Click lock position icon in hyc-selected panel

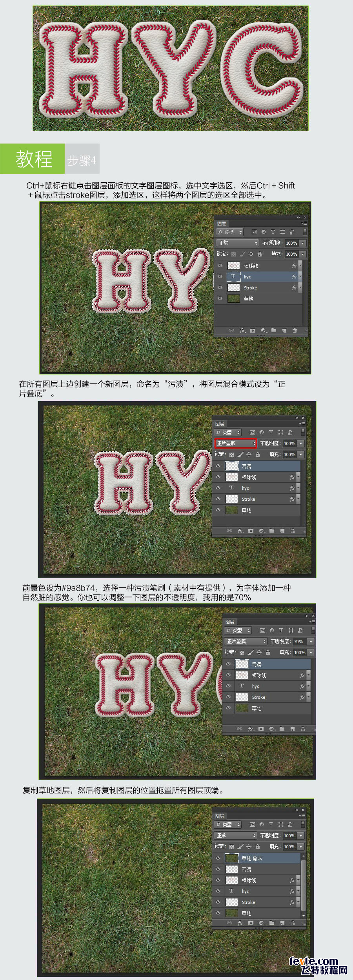pos(251,254)
